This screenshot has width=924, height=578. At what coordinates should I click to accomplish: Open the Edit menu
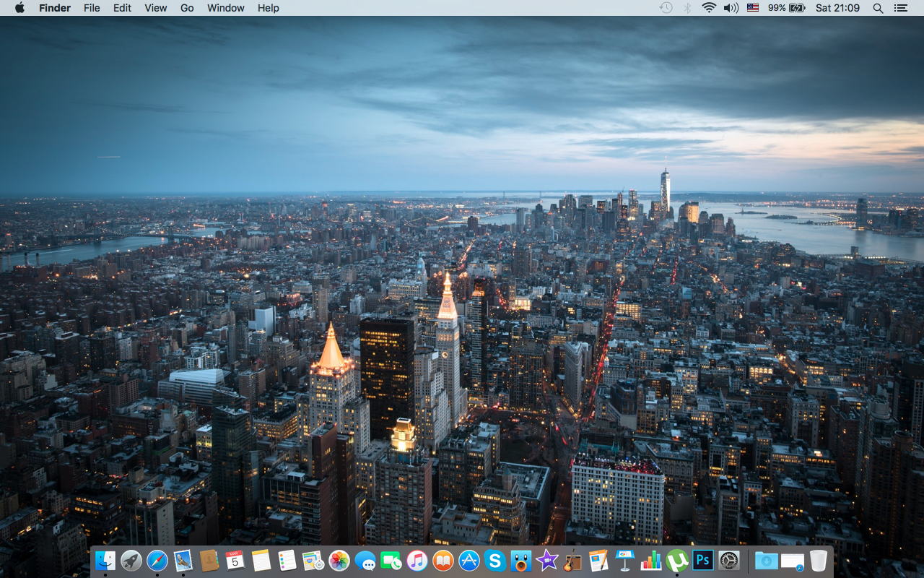tap(122, 8)
